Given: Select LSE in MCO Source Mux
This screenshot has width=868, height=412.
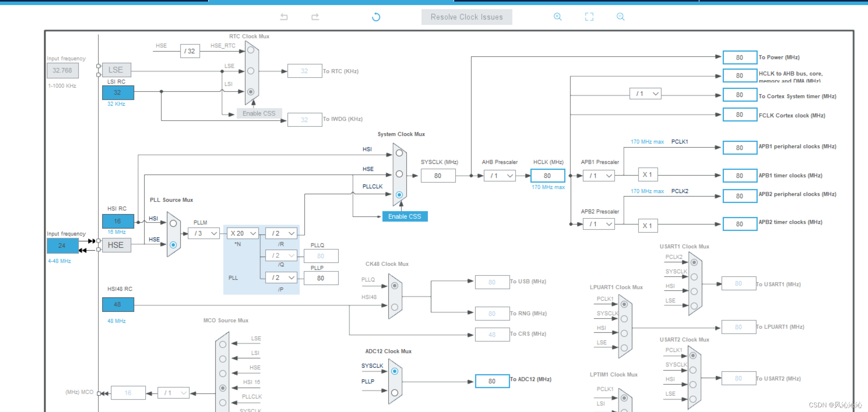Looking at the screenshot, I should tap(223, 344).
